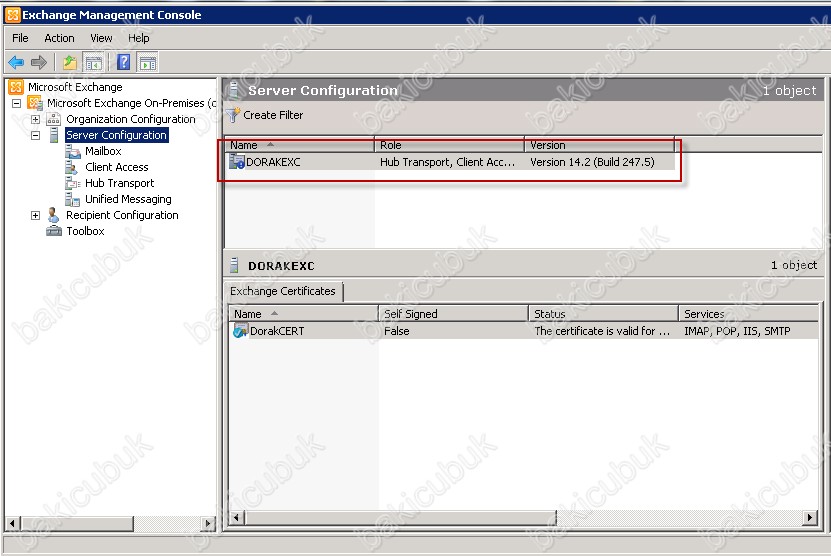831x556 pixels.
Task: Click The certificate is valid for status cell
Action: (602, 331)
